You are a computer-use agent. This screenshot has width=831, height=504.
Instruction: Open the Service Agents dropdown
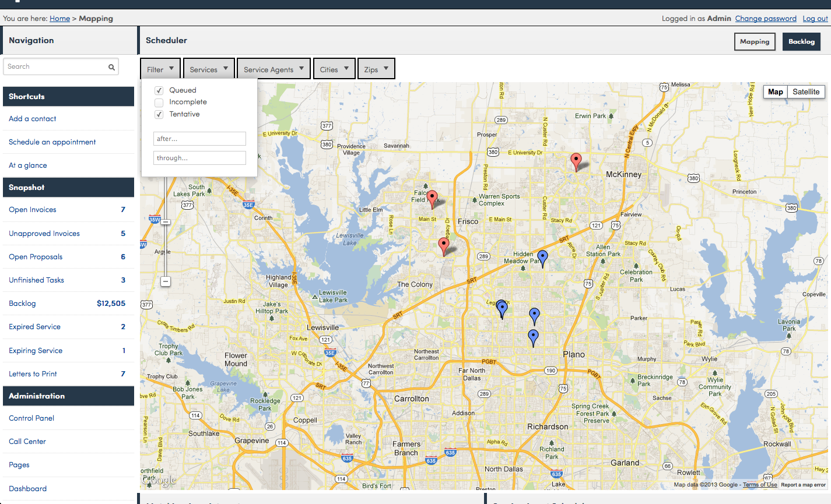click(x=274, y=69)
